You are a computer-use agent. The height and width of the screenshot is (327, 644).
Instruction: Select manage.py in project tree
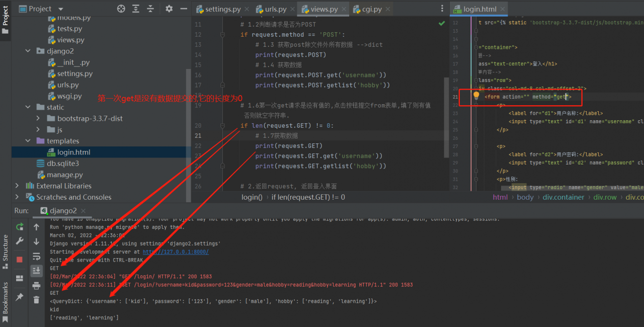tap(64, 175)
